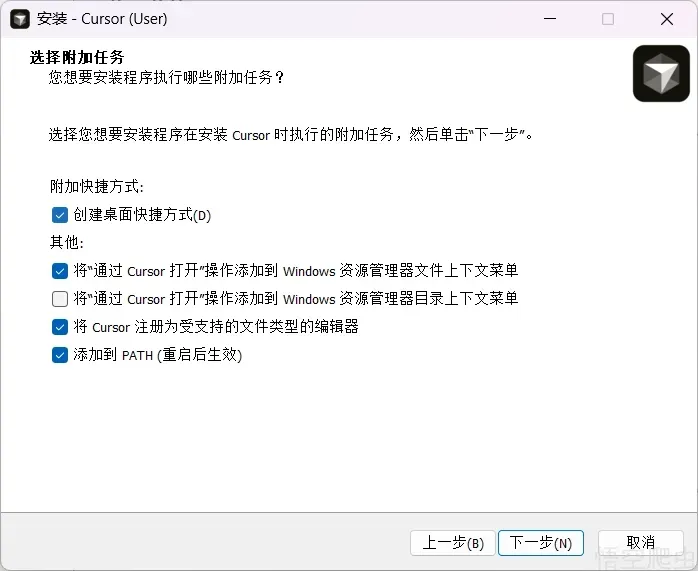Click the 其他: group label
This screenshot has height=571, width=698.
tap(67, 243)
